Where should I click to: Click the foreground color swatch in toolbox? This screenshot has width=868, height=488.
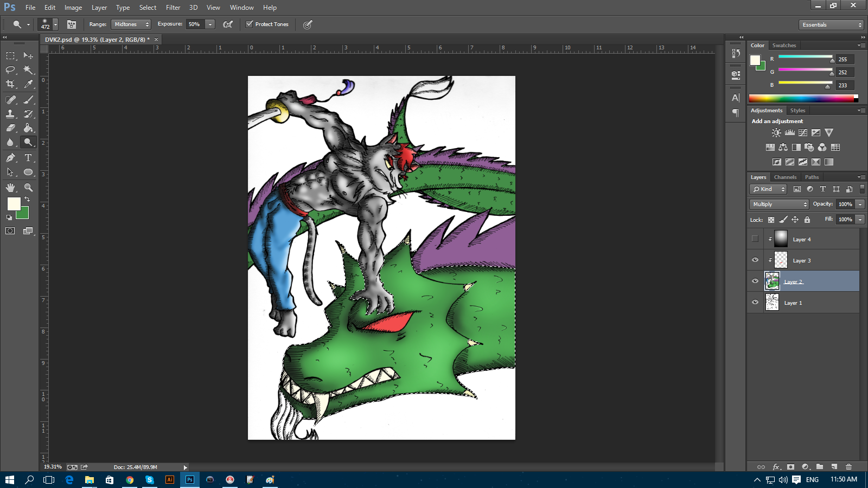[x=14, y=203]
